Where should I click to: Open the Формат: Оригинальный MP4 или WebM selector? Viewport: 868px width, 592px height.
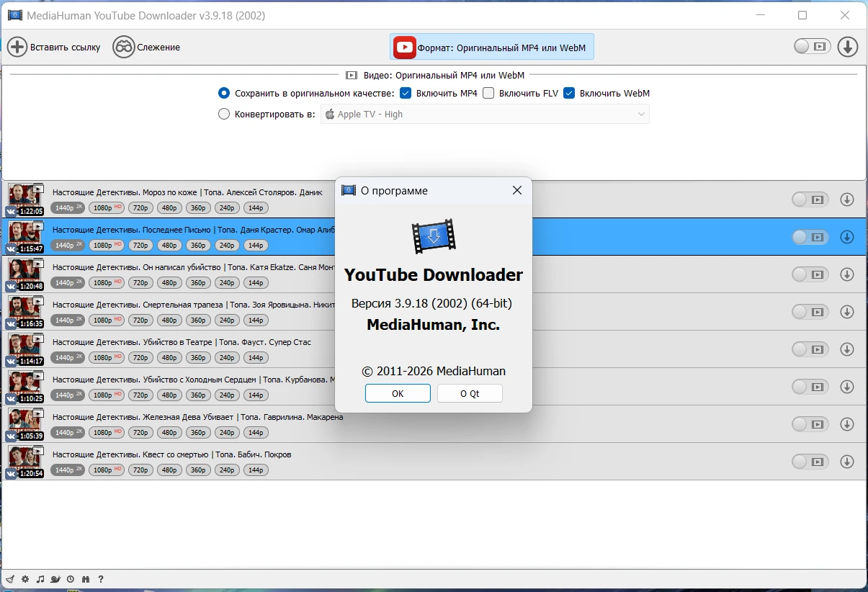pos(492,48)
